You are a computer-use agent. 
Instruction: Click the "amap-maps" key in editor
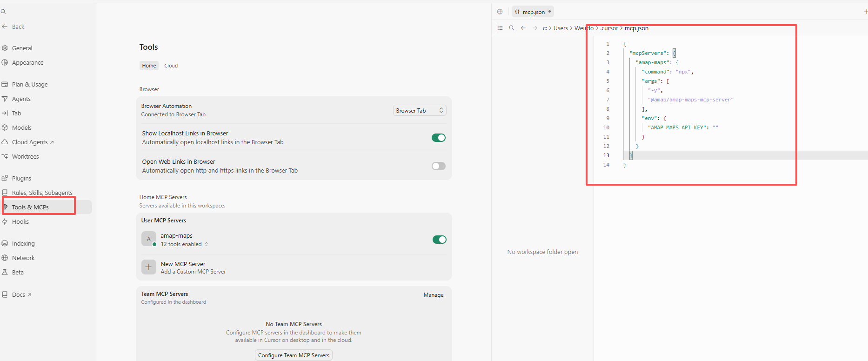coord(654,62)
